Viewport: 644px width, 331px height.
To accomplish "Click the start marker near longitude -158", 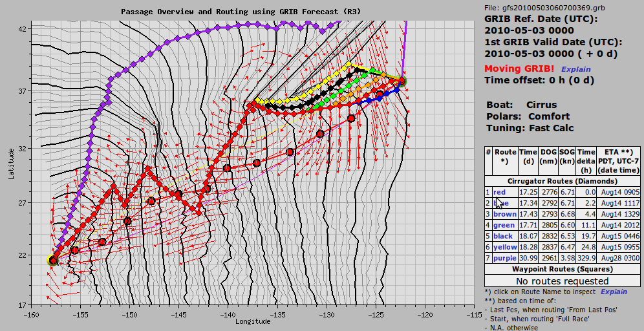I will click(53, 261).
